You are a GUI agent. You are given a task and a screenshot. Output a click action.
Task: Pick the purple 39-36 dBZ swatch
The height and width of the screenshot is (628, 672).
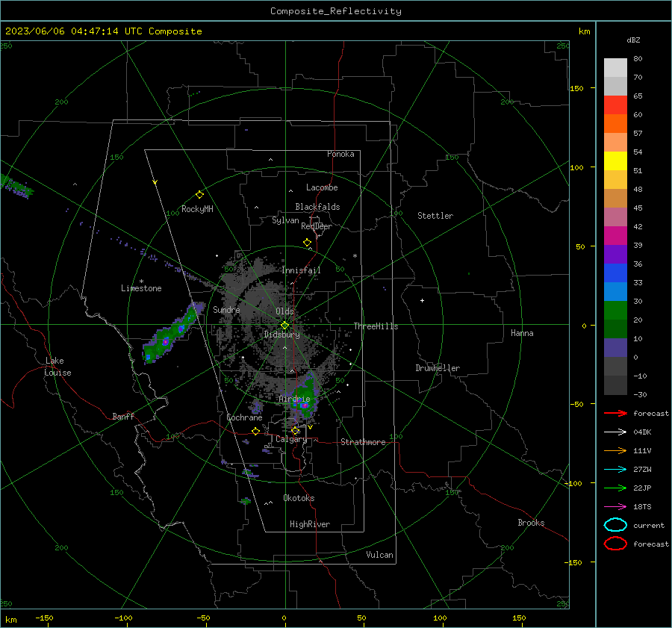pos(615,255)
